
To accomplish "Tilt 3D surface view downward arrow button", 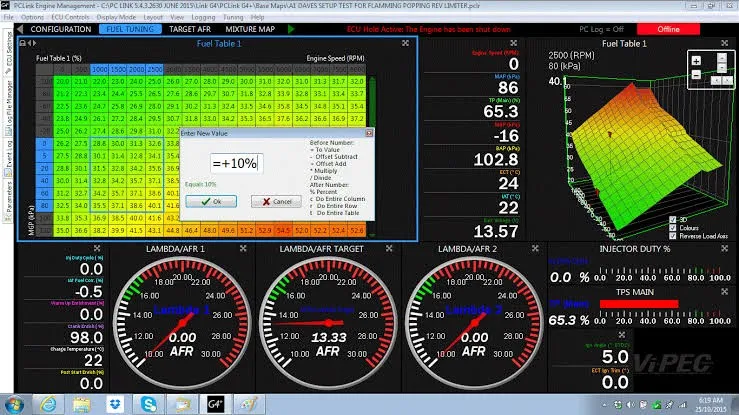I will 722,68.
